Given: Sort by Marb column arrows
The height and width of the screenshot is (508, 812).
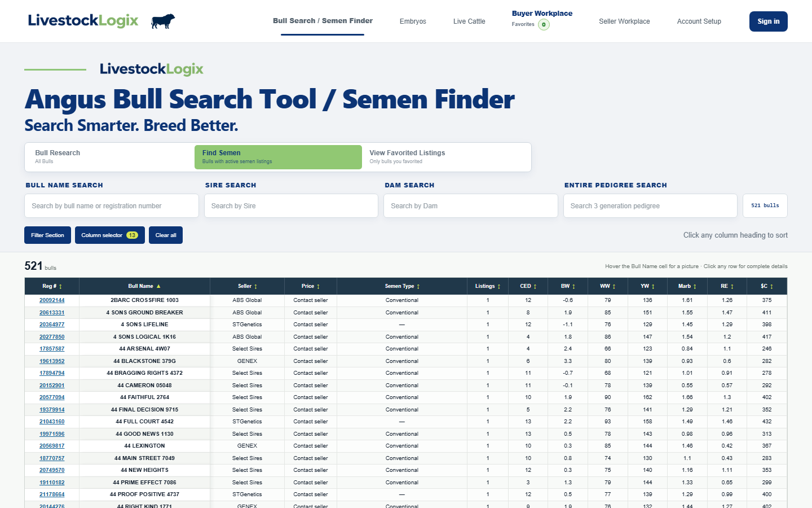Looking at the screenshot, I should click(x=695, y=287).
